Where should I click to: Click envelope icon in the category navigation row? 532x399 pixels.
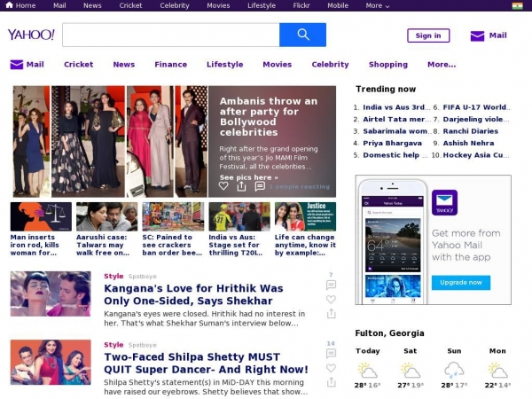coord(17,65)
